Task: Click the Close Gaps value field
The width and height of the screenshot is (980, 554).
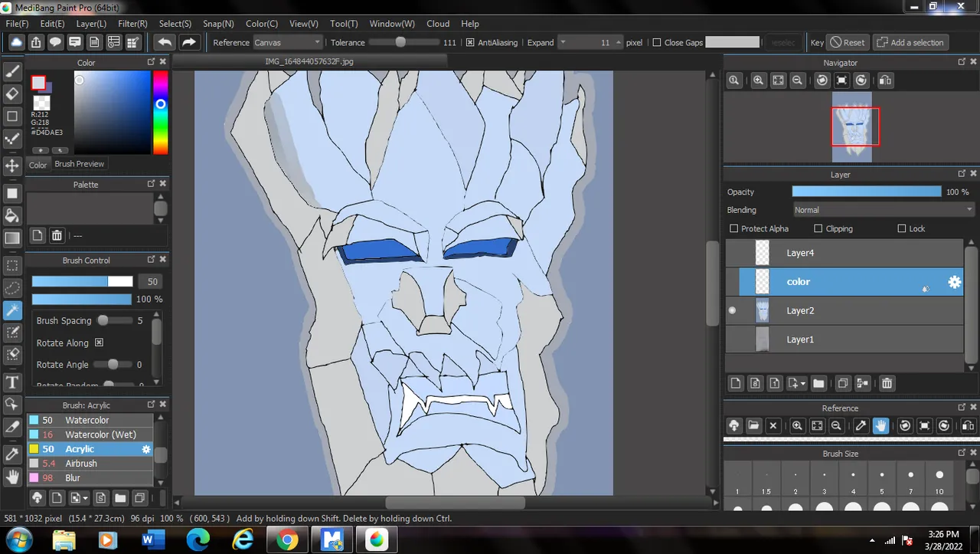Action: tap(732, 43)
